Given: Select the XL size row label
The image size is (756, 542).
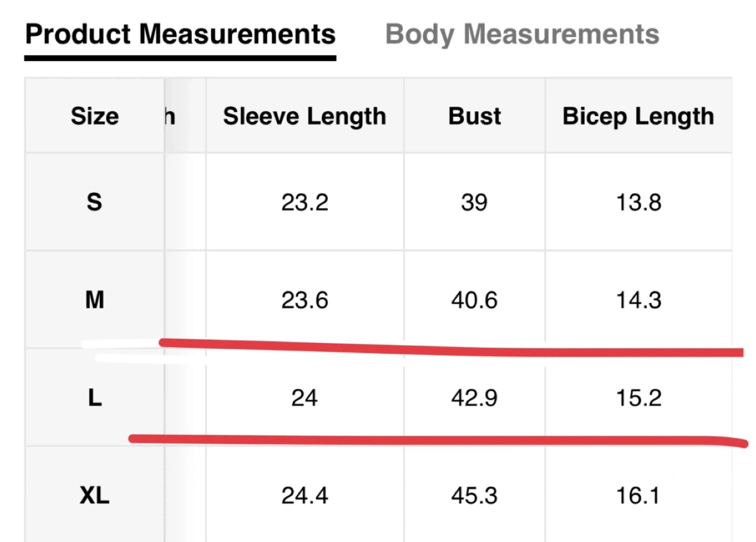Looking at the screenshot, I should [x=94, y=495].
